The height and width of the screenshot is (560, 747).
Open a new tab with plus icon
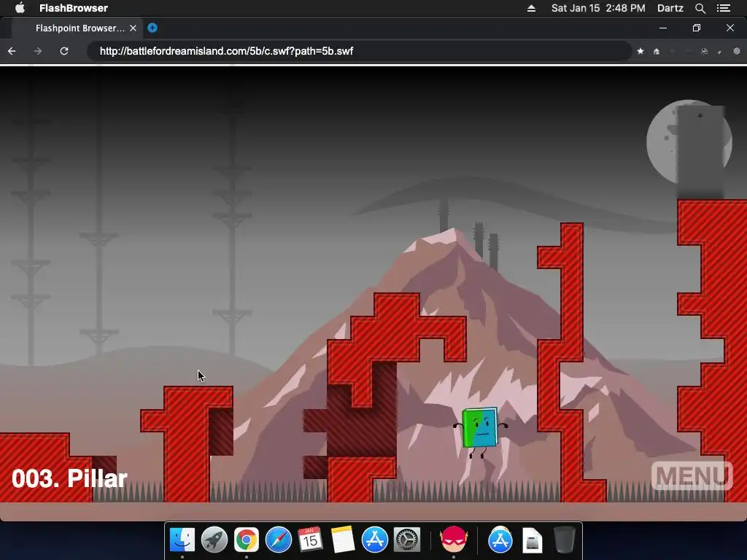tap(152, 28)
